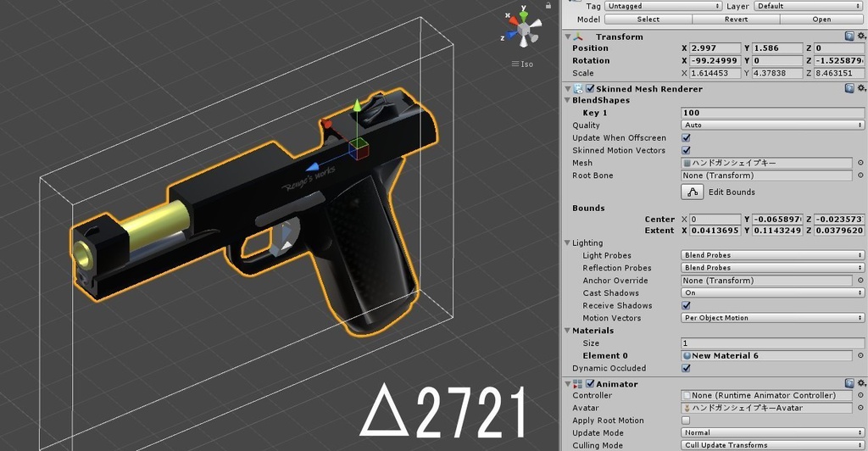Toggle Receive Shadows checkbox
Viewport: 868px width, 451px height.
[x=686, y=305]
